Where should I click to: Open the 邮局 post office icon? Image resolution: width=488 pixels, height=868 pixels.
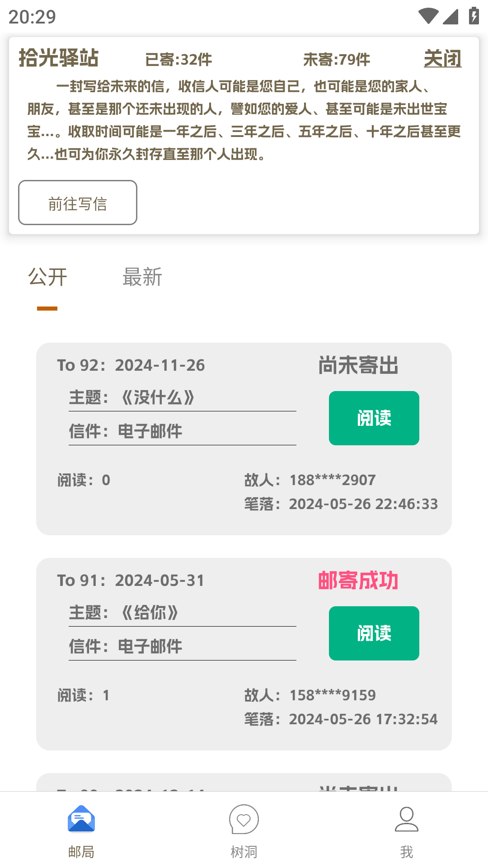click(x=81, y=819)
